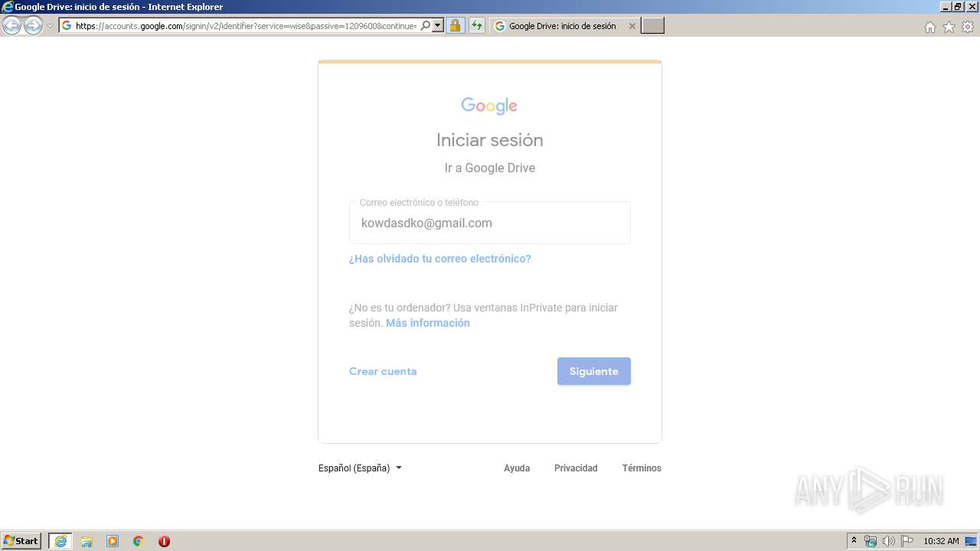Open the recent pages dropdown arrow
The height and width of the screenshot is (551, 980).
50,26
